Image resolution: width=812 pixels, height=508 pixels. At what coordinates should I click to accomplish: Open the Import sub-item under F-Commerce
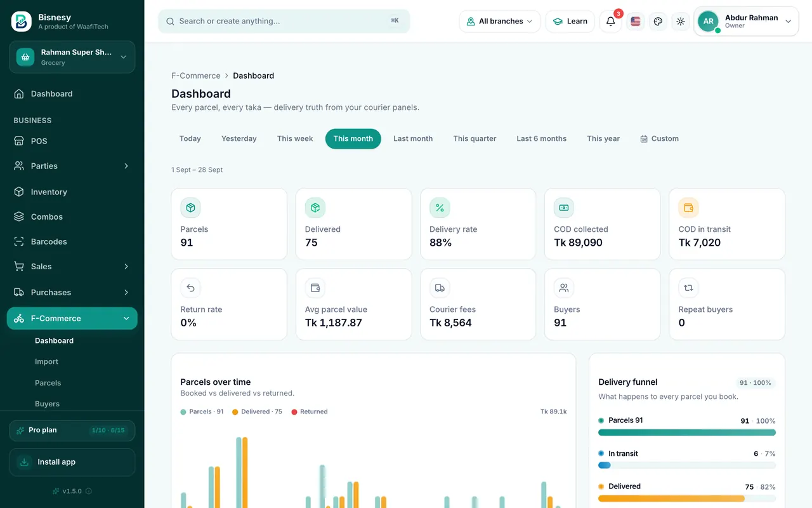tap(47, 361)
